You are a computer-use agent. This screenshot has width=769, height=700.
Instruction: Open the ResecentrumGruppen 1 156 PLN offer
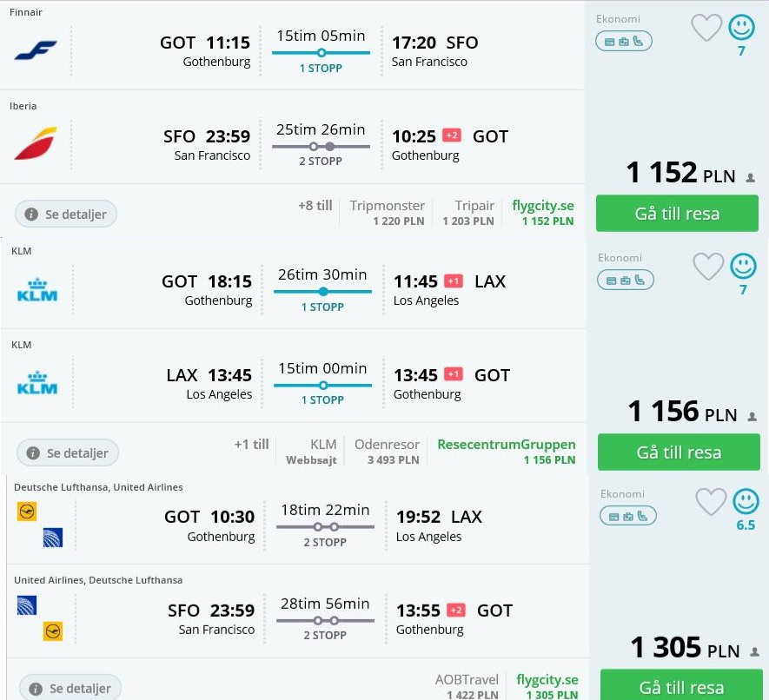(x=506, y=452)
